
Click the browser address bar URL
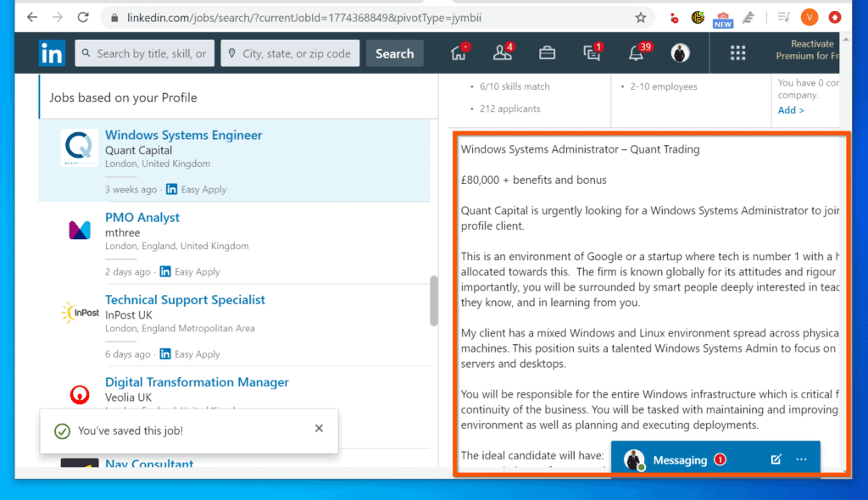point(304,18)
